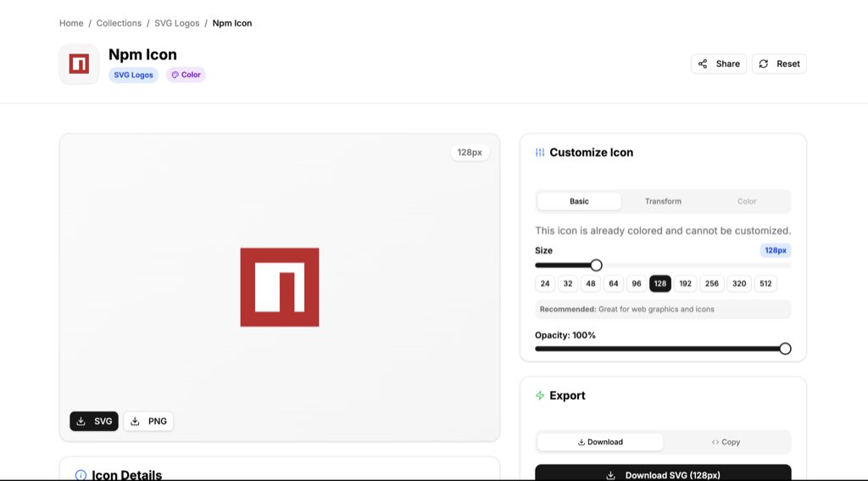Set size preset to 192
The image size is (868, 481).
(x=685, y=283)
